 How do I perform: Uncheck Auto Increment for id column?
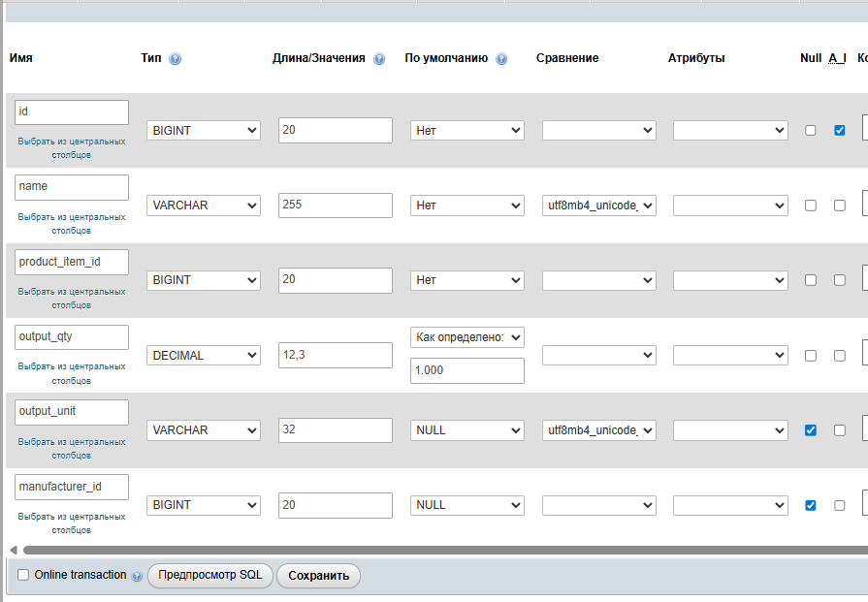pyautogui.click(x=840, y=130)
